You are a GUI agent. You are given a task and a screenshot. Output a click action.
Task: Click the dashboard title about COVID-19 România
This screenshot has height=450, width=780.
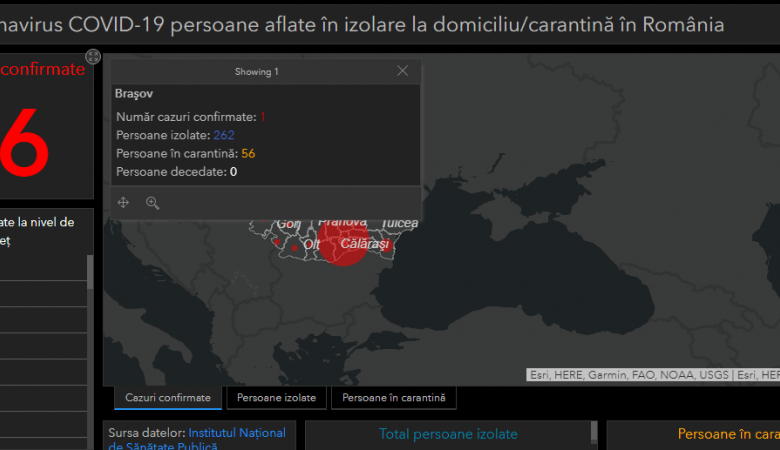point(362,25)
